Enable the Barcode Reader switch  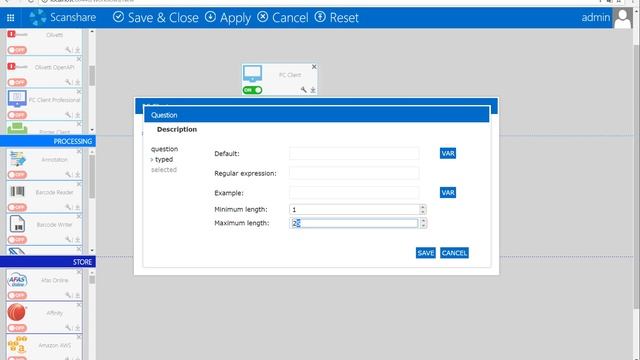pos(17,207)
